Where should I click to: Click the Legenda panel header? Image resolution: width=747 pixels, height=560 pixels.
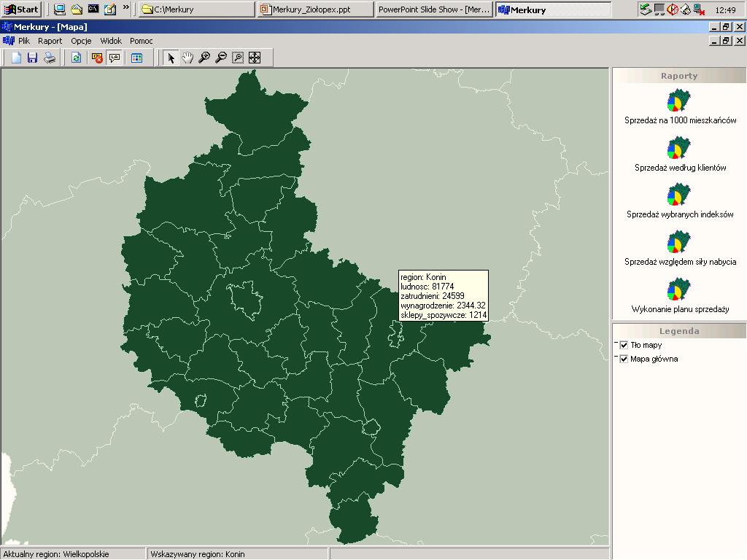pos(679,331)
